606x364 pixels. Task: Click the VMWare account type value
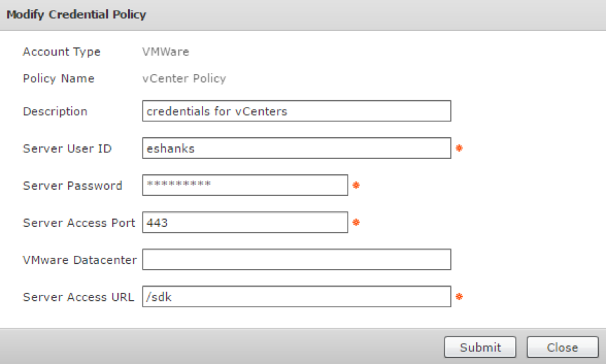pyautogui.click(x=166, y=51)
